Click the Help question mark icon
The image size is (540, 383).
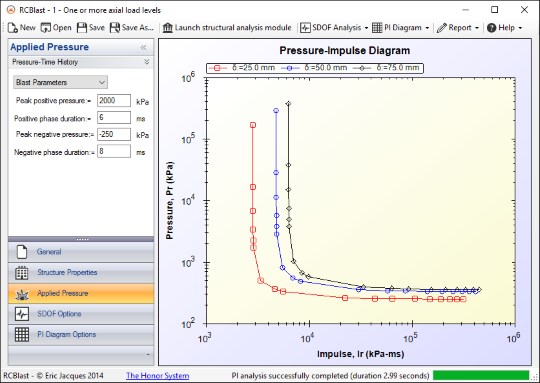pos(491,28)
